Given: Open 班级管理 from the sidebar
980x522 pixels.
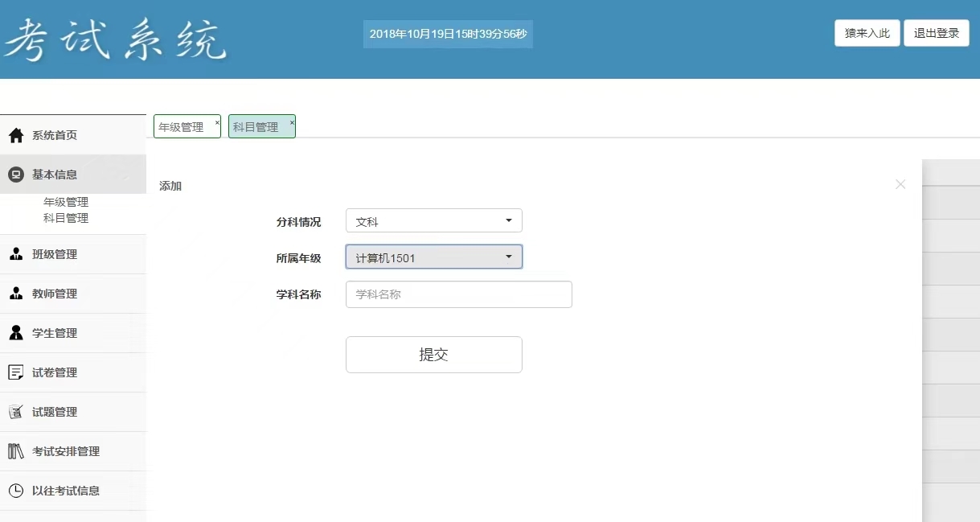Looking at the screenshot, I should (x=18, y=253).
